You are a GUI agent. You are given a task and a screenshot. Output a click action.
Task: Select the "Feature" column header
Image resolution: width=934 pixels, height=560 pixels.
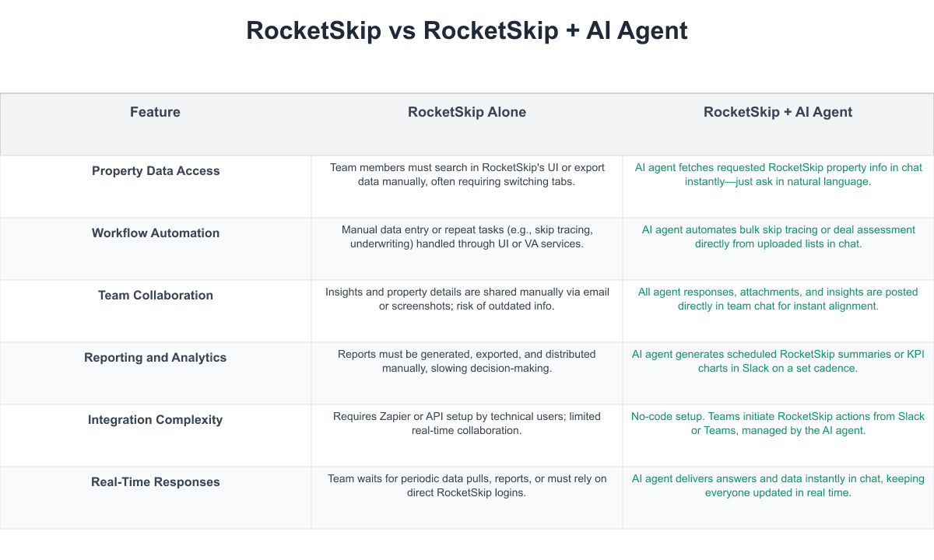pyautogui.click(x=155, y=112)
